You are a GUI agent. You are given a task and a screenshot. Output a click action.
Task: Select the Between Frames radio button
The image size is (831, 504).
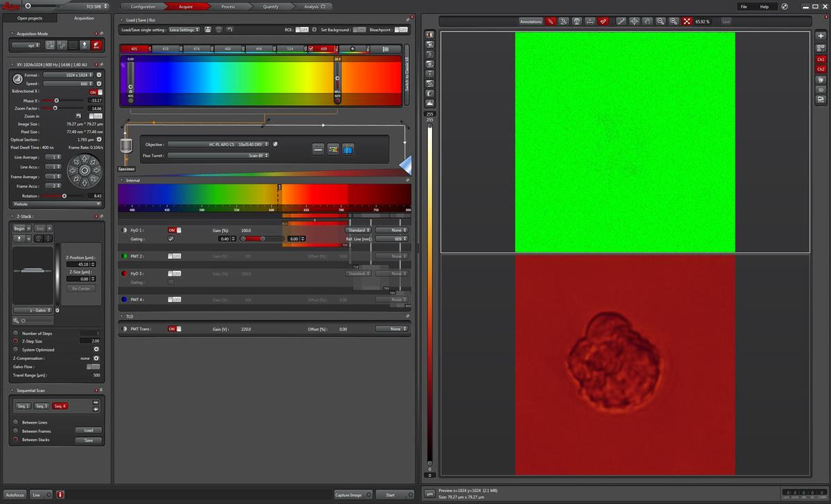15,431
